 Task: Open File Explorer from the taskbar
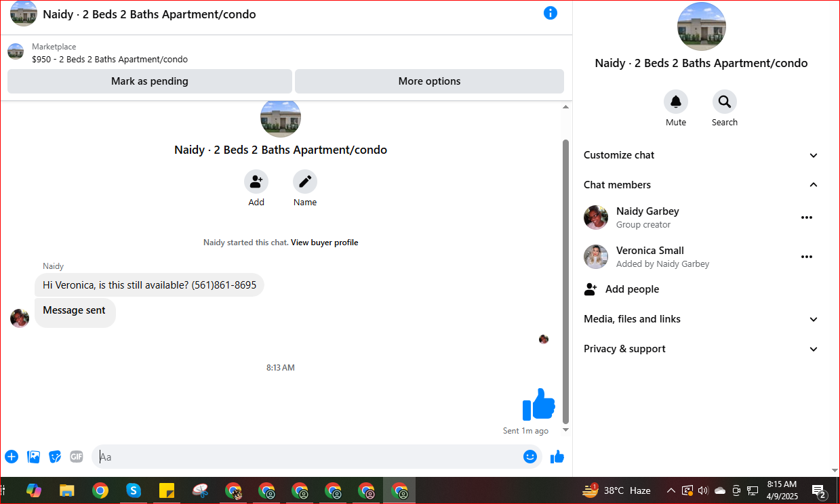(66, 490)
